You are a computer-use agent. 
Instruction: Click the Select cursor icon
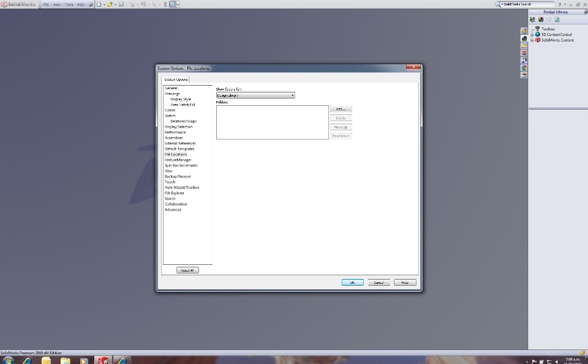(x=154, y=4)
